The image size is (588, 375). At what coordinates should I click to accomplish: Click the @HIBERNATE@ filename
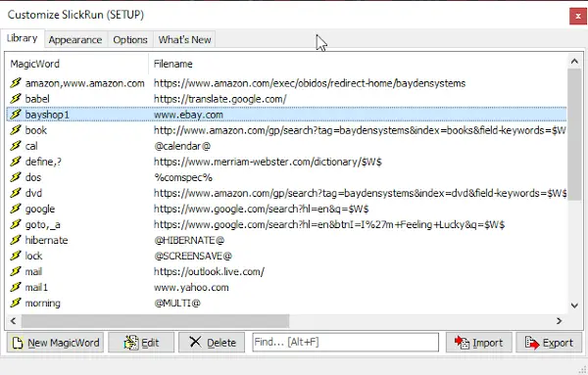pyautogui.click(x=189, y=240)
